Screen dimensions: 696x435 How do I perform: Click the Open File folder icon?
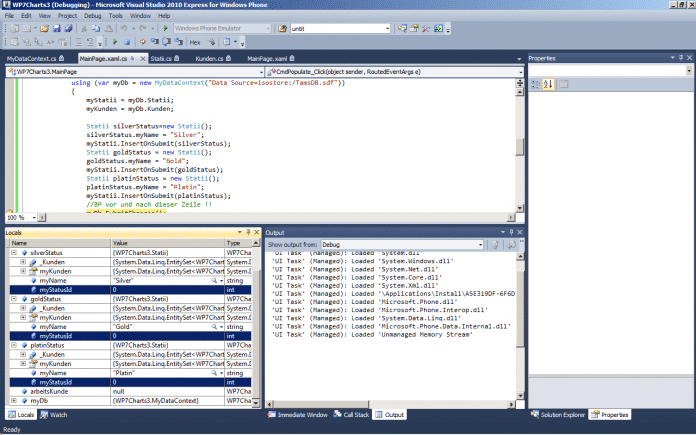click(44, 28)
